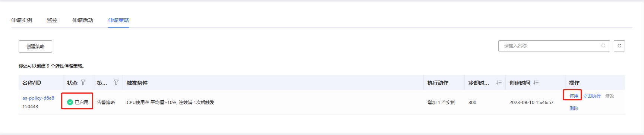Click 删除 to delete the policy
Viewport: 644px width, 135px height.
click(x=574, y=109)
